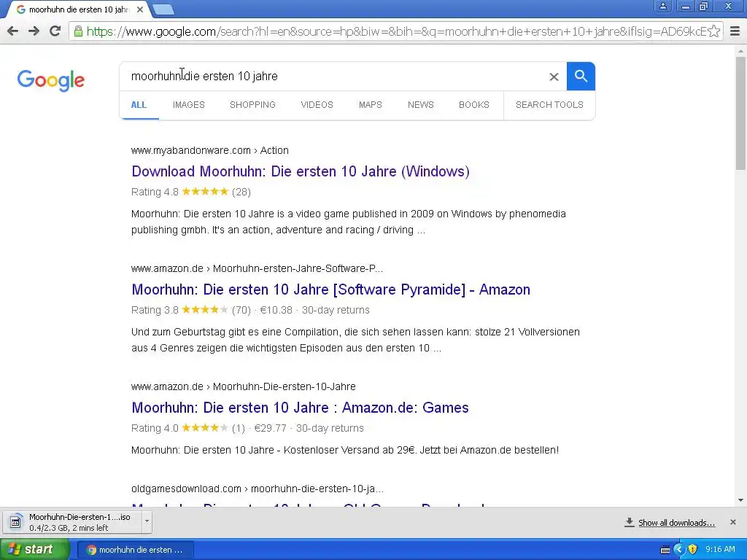Click the blue magnifier search button
The width and height of the screenshot is (747, 560).
581,76
